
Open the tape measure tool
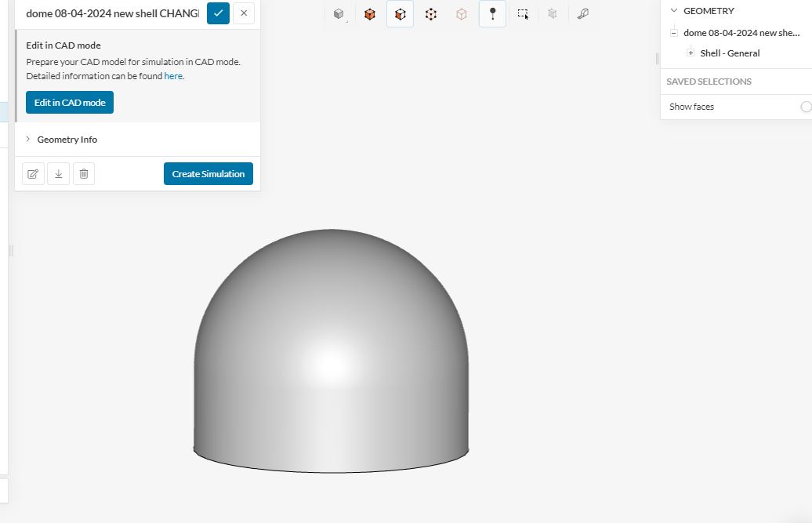pyautogui.click(x=583, y=14)
